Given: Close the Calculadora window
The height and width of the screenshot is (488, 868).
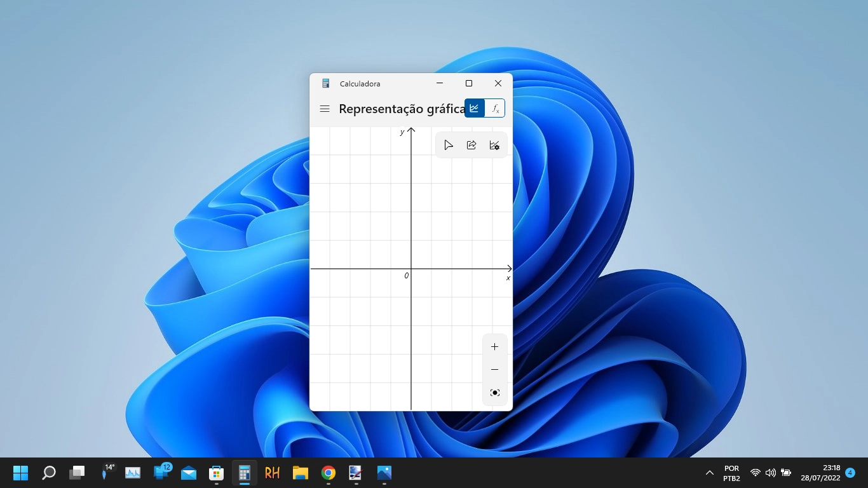Looking at the screenshot, I should click(498, 83).
